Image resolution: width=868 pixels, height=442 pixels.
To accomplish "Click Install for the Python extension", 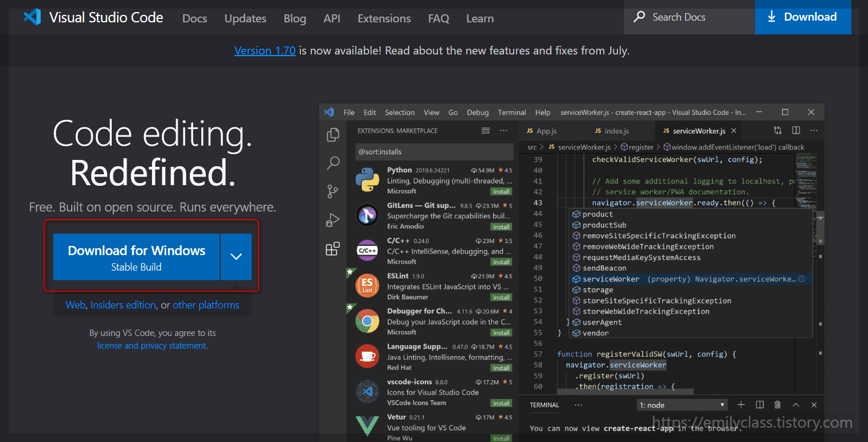I will (x=502, y=191).
